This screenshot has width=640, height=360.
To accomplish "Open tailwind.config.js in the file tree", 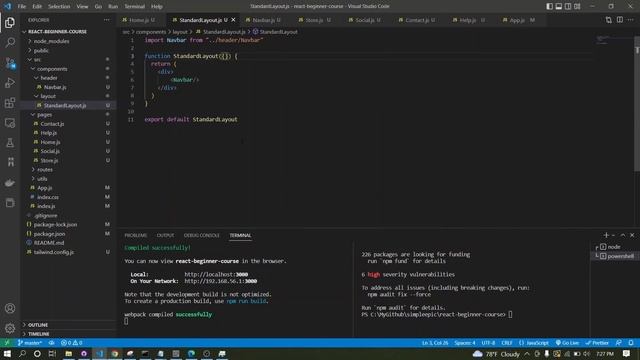I will point(54,252).
